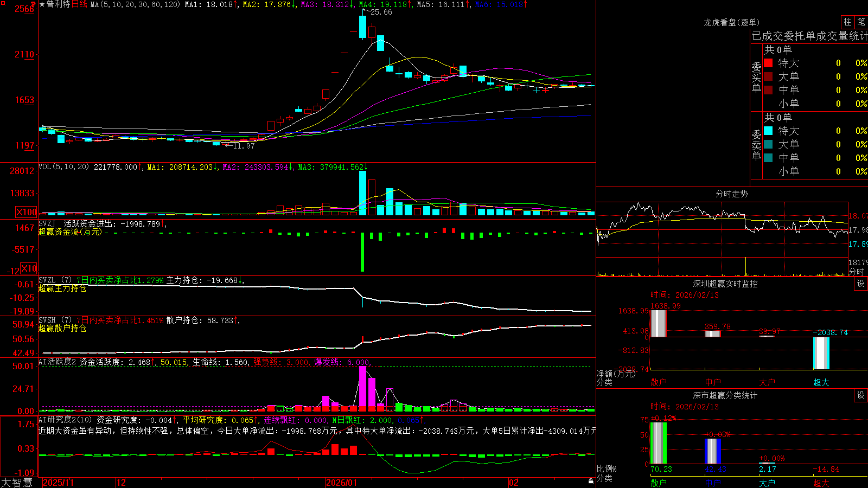Image resolution: width=868 pixels, height=488 pixels.
Task: Click 散户 bar valued 1638.99 in 实时监控
Action: [658, 323]
